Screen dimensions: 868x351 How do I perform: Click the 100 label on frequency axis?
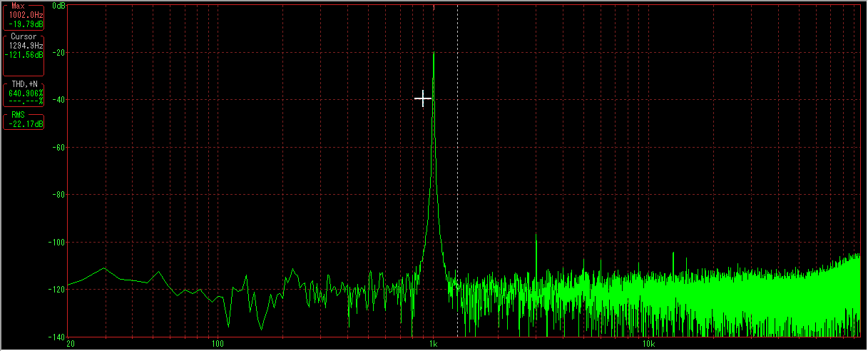click(x=218, y=344)
